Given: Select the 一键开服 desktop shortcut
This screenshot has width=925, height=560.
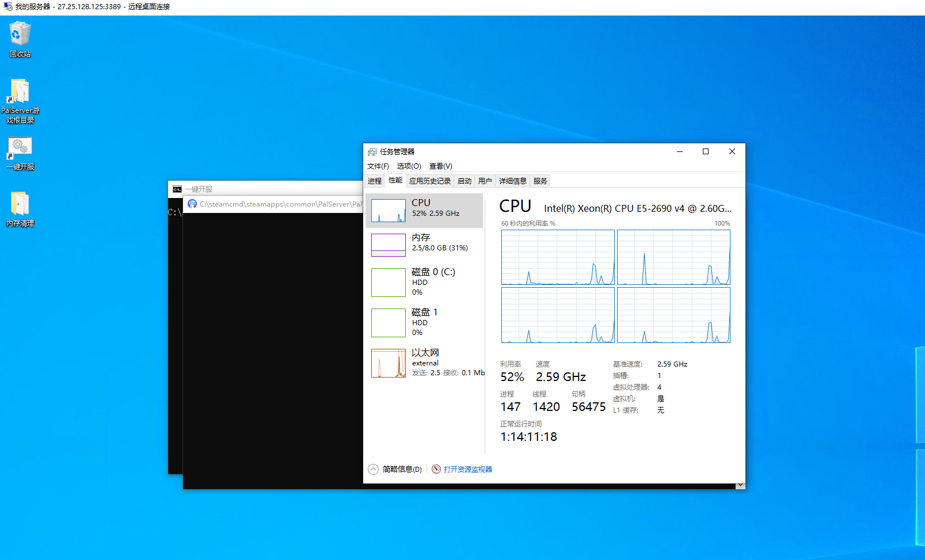Looking at the screenshot, I should [x=20, y=153].
